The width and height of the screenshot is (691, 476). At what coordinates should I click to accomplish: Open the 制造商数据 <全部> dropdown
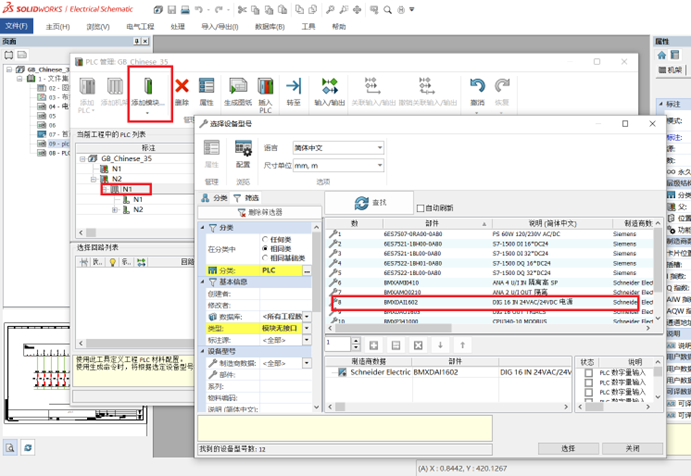point(307,363)
